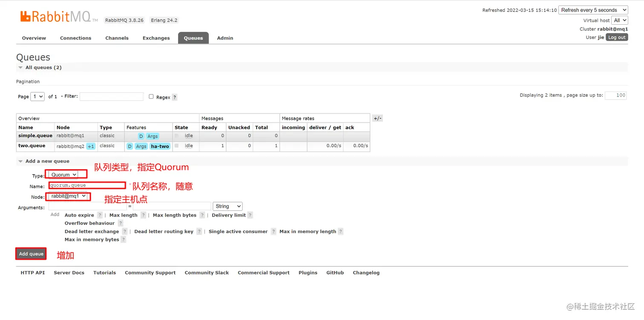Image resolution: width=644 pixels, height=320 pixels.
Task: Open help for Max in memory length
Action: (340, 231)
